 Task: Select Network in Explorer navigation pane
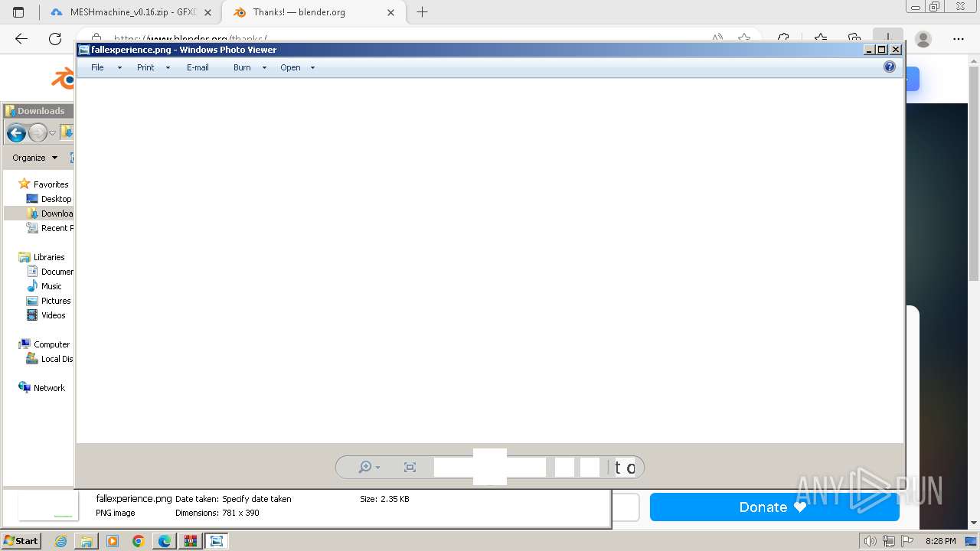click(49, 388)
